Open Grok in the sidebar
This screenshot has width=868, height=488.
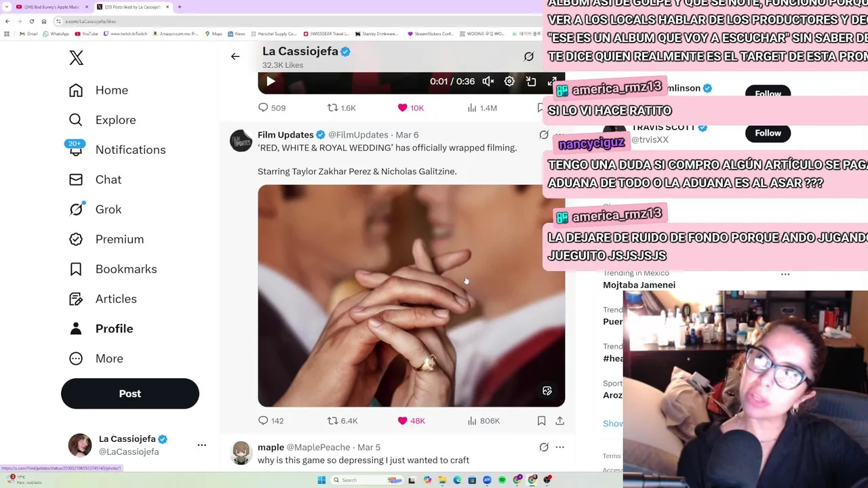click(x=95, y=209)
